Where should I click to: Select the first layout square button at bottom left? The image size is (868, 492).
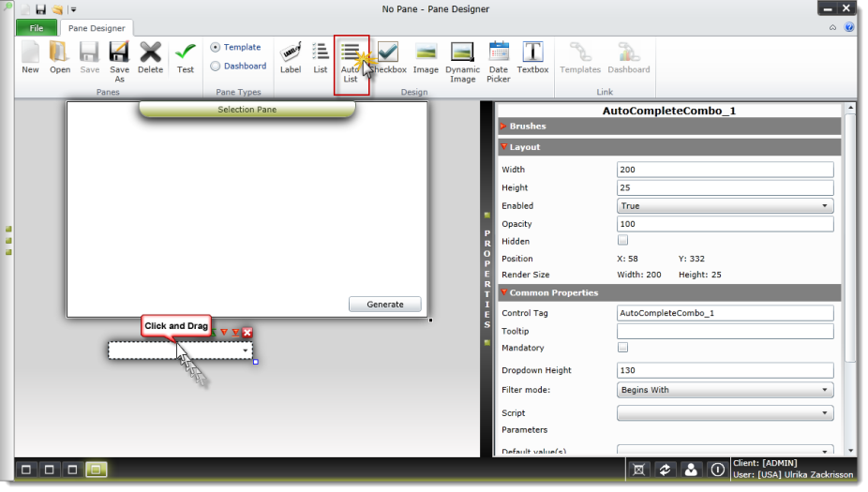pos(26,470)
